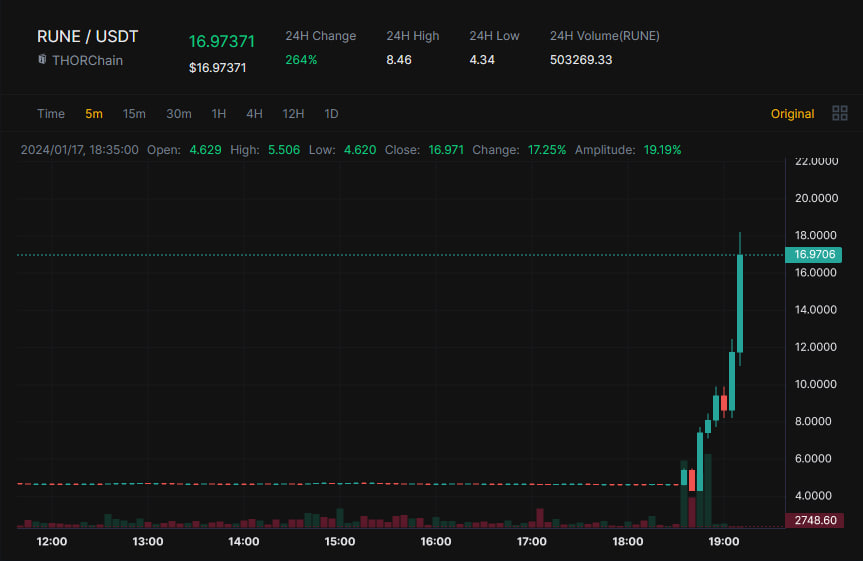Click the Low value 4.620

coord(360,150)
